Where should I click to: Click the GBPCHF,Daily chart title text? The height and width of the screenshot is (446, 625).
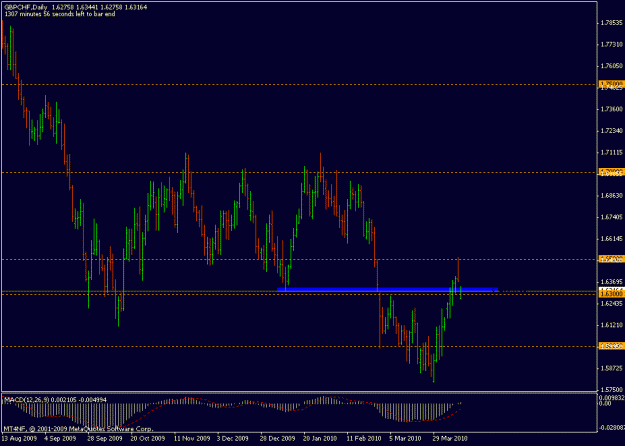coord(26,7)
